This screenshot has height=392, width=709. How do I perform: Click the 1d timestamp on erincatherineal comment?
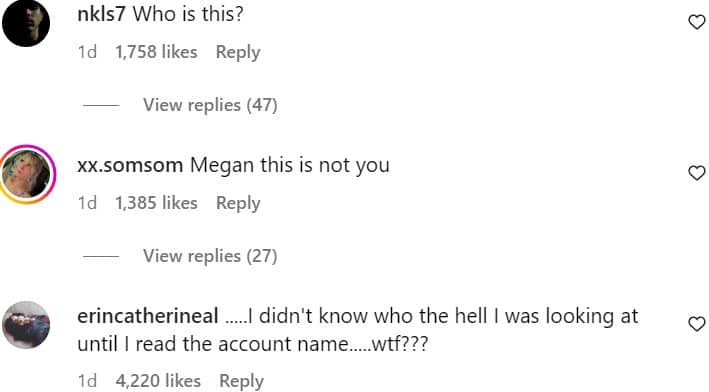pos(87,381)
